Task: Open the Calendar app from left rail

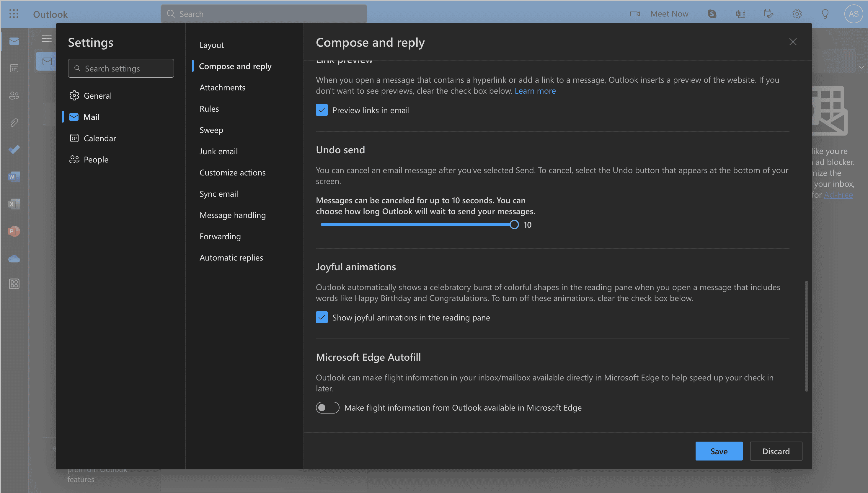Action: point(14,68)
